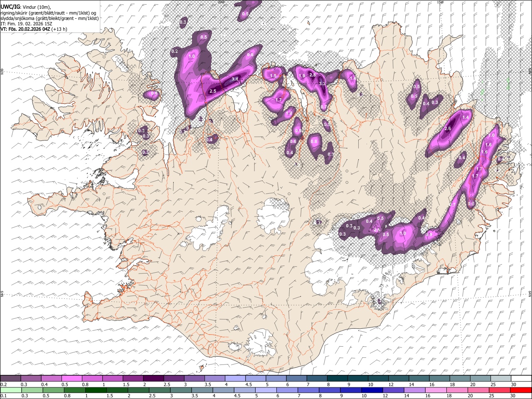Select the darkest purple 2 swatch in upper legend

tap(153, 379)
